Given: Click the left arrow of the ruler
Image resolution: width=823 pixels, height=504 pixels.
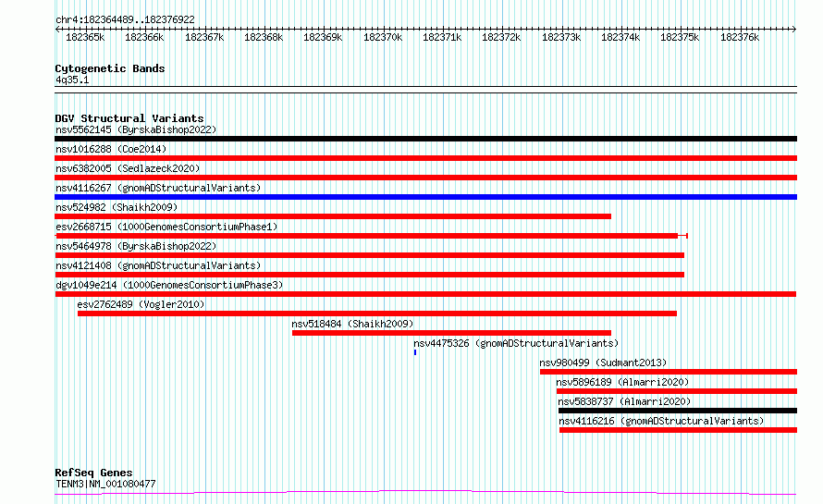Looking at the screenshot, I should [x=57, y=30].
